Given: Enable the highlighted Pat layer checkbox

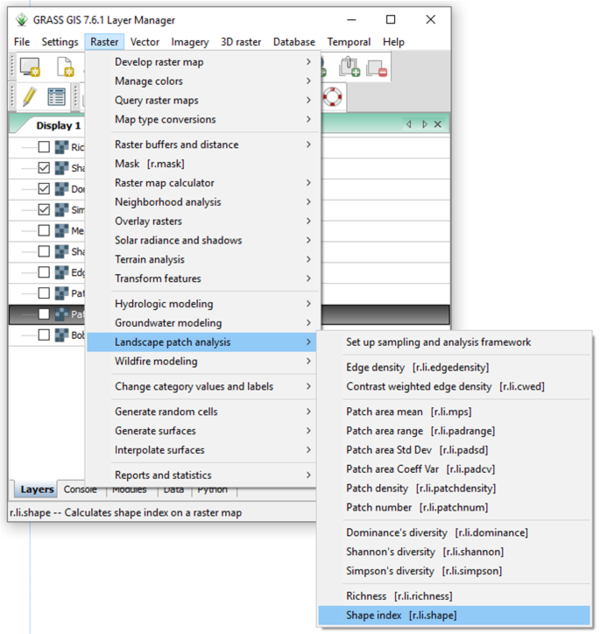Looking at the screenshot, I should click(x=44, y=314).
